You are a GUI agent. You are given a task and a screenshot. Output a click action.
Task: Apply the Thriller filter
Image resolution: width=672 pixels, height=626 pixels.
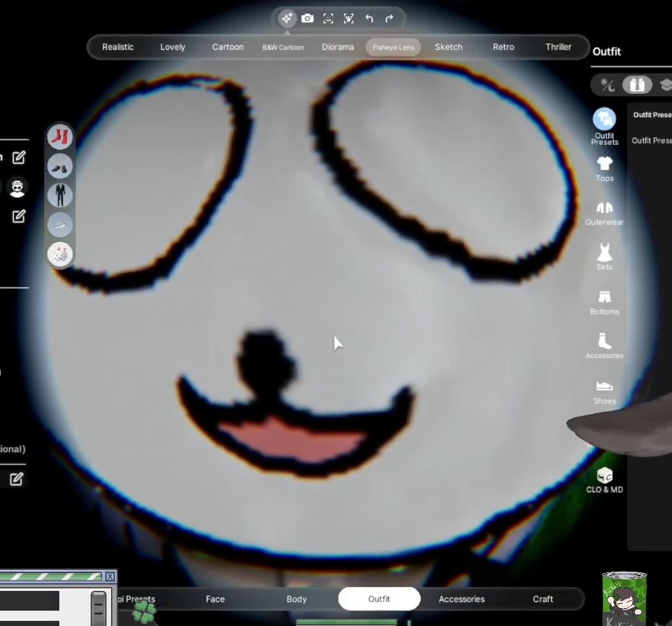pos(558,47)
